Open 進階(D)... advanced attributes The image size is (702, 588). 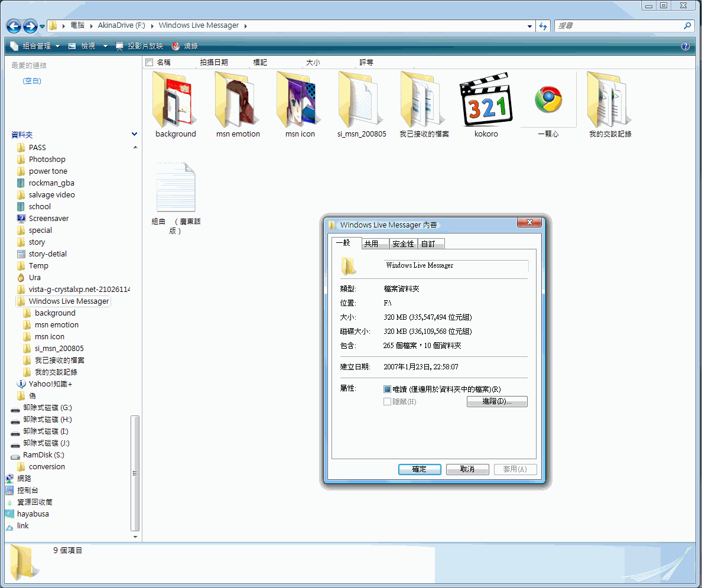[x=497, y=402]
